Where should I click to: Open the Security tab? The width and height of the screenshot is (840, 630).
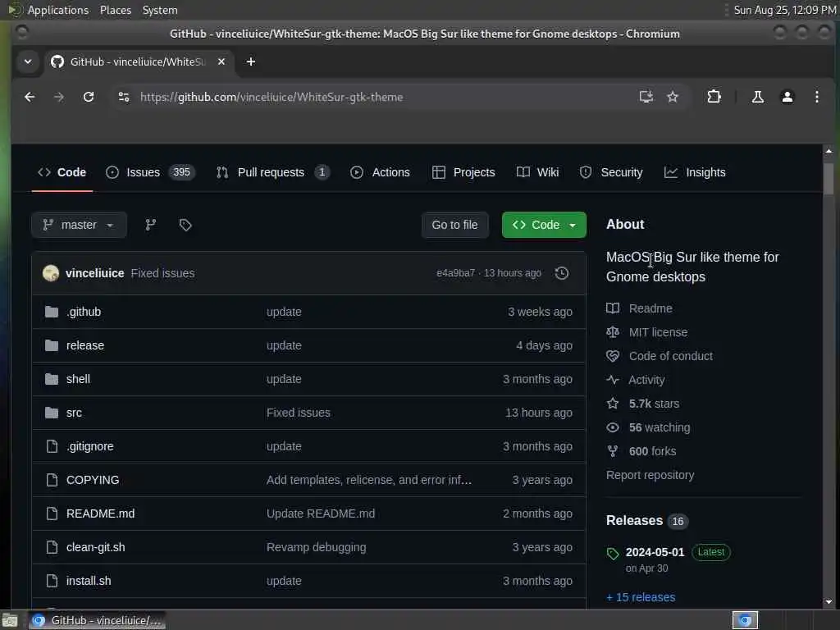point(611,172)
